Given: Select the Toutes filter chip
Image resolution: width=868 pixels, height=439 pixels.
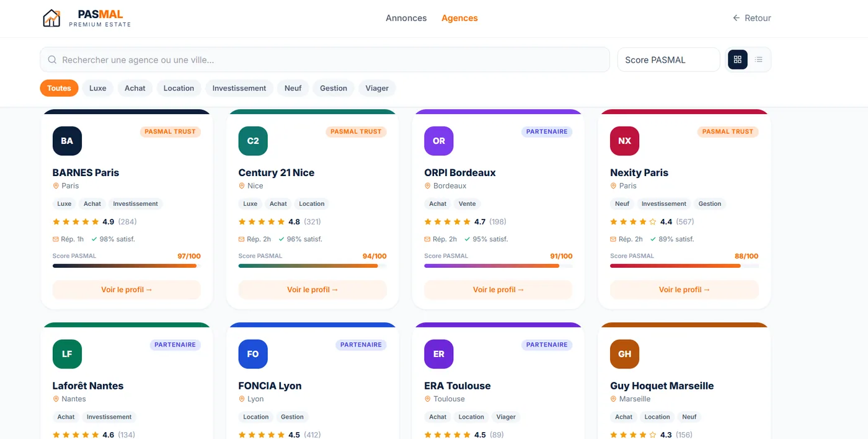Looking at the screenshot, I should (60, 88).
